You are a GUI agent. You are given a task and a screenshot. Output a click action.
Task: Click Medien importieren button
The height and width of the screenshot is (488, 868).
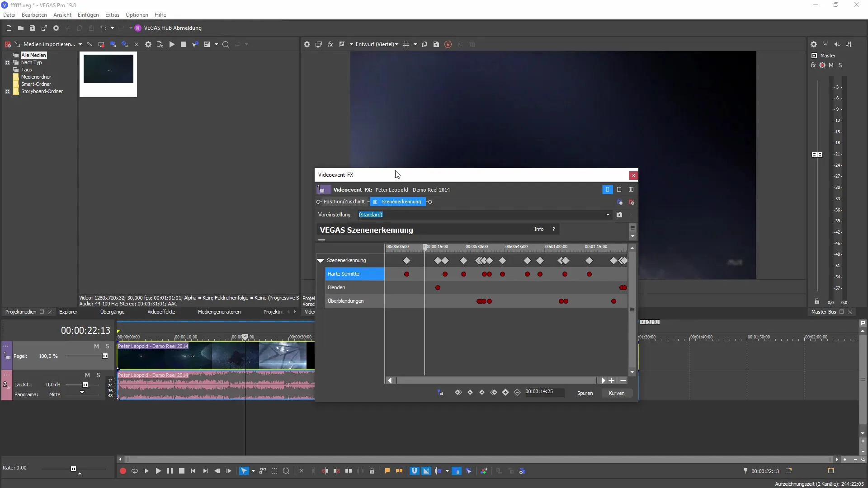[45, 44]
